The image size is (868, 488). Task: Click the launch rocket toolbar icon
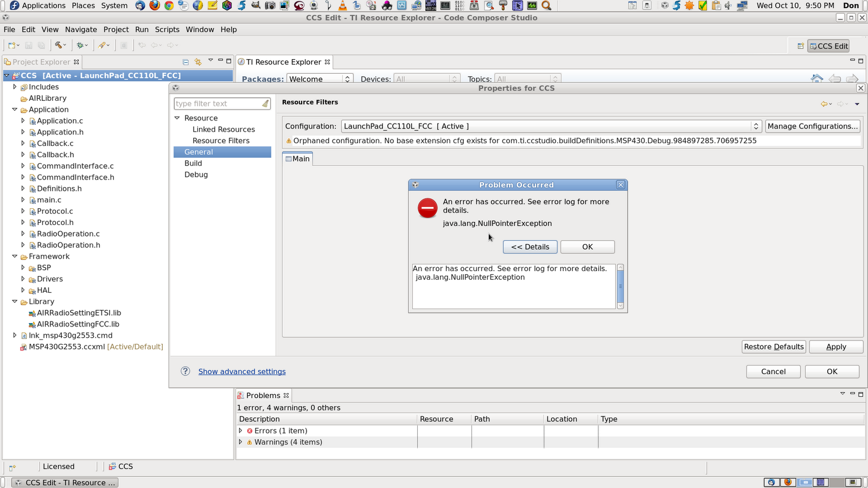pos(101,46)
